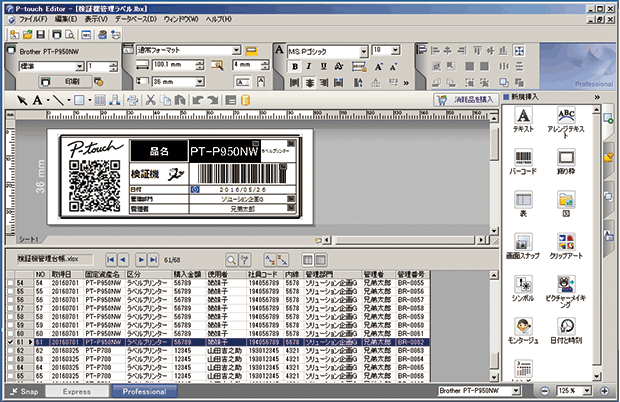
Task: Click the database search magnifier button
Action: (x=231, y=260)
